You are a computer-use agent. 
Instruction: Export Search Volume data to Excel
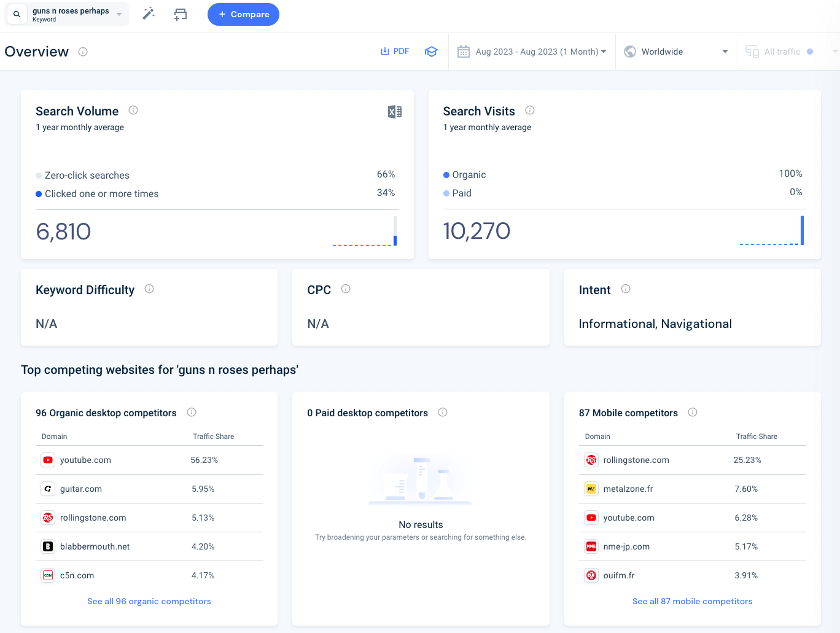tap(395, 112)
